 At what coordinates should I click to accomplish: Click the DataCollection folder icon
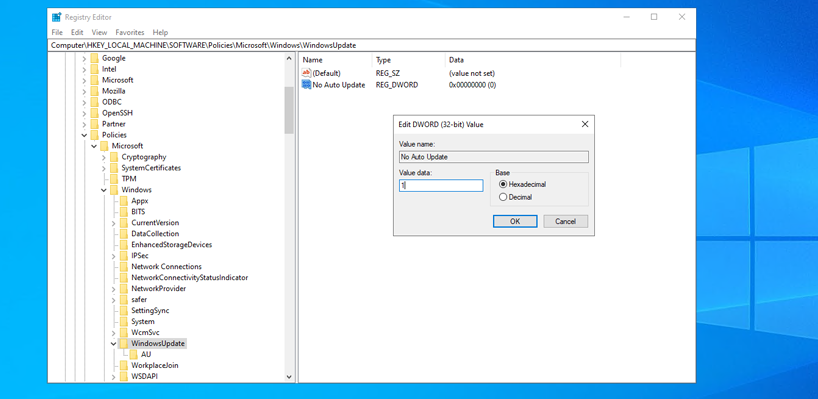coord(124,234)
